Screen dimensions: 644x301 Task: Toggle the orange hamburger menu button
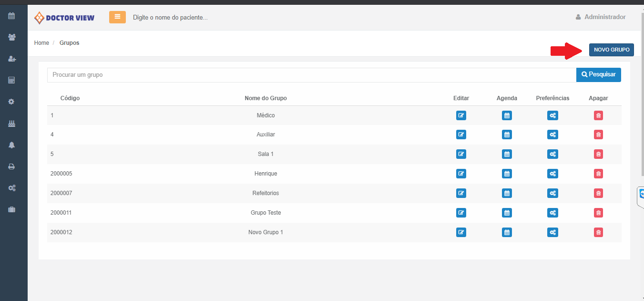pos(117,17)
